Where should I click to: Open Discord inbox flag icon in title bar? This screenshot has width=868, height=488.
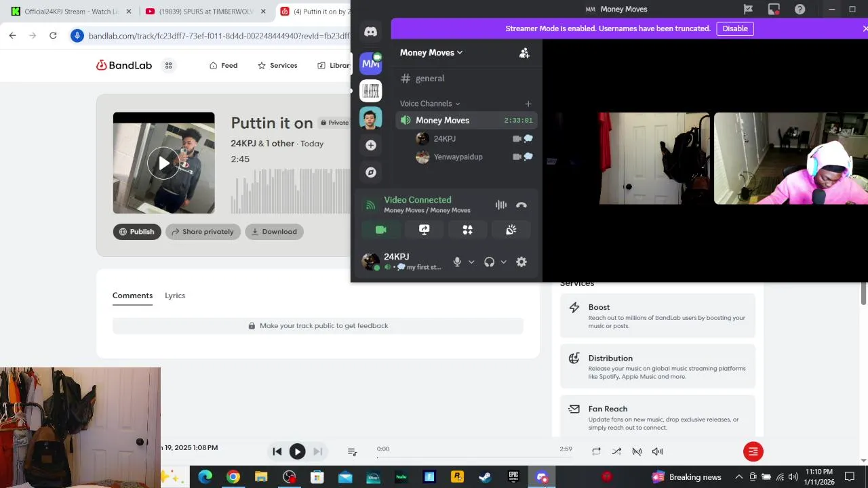(748, 9)
